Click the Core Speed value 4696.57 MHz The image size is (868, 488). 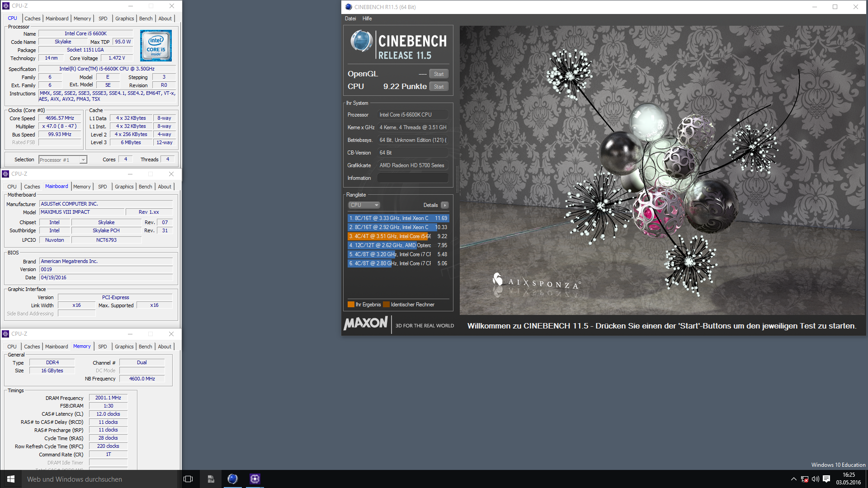click(60, 118)
